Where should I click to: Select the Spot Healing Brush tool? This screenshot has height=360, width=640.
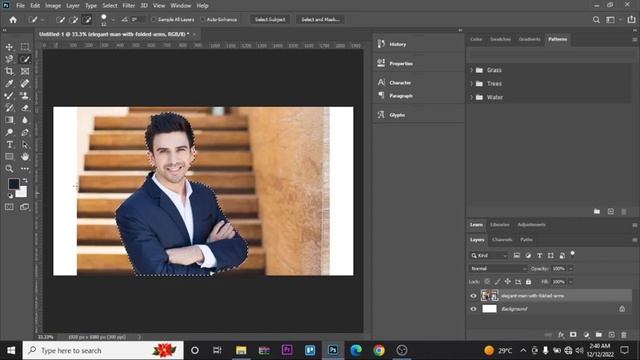25,84
